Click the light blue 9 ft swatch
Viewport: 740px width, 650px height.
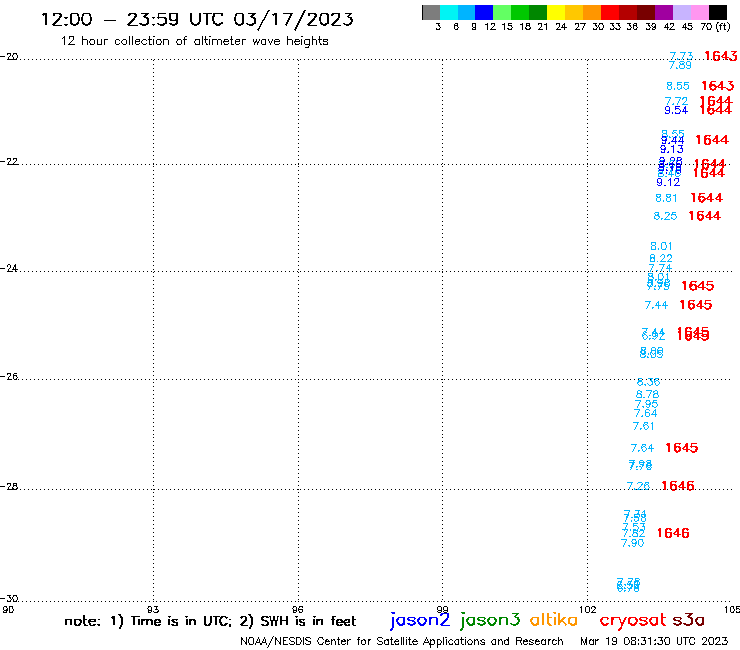coord(467,12)
